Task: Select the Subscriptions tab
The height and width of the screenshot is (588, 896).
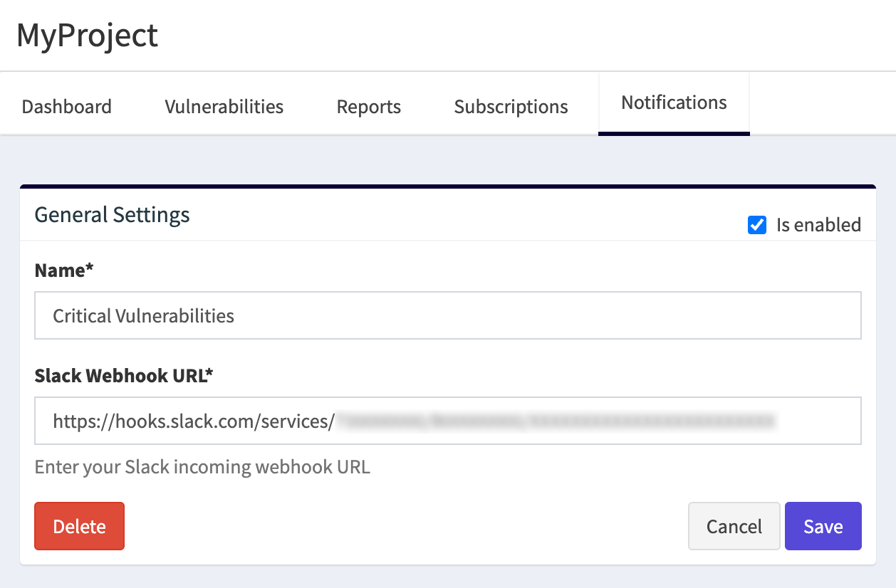Action: [511, 107]
